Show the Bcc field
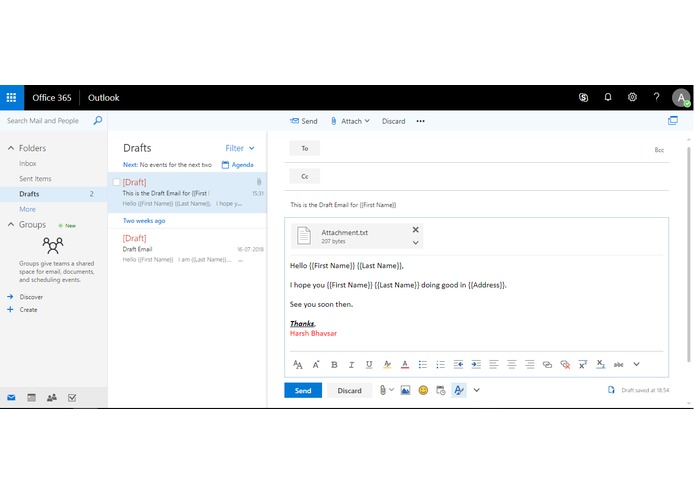Screen dimensions: 695x494 click(659, 150)
